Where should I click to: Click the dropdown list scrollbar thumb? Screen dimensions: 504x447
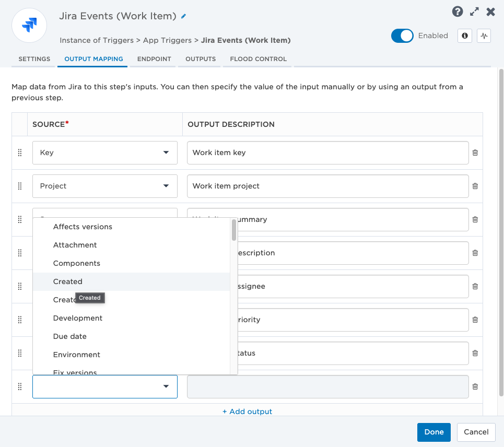coord(234,230)
